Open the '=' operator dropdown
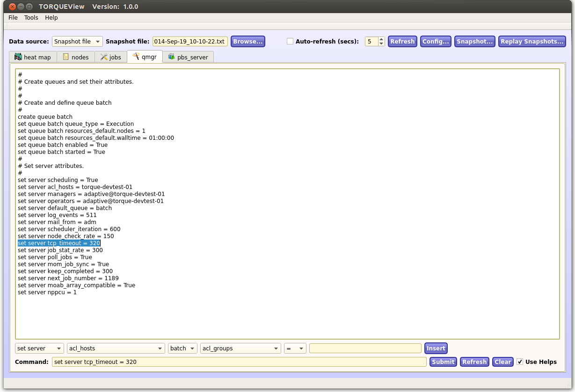Viewport: 575px width, 392px height. click(x=295, y=348)
